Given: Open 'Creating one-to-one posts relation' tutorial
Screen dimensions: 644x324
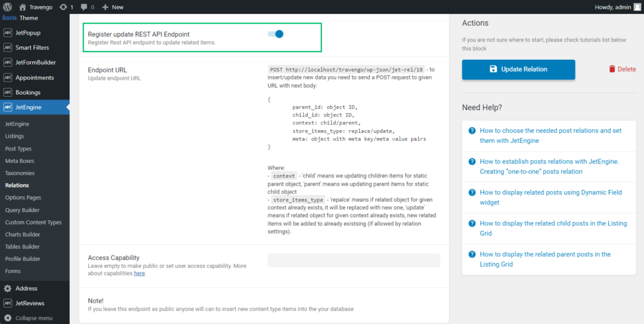Looking at the screenshot, I should [x=549, y=166].
